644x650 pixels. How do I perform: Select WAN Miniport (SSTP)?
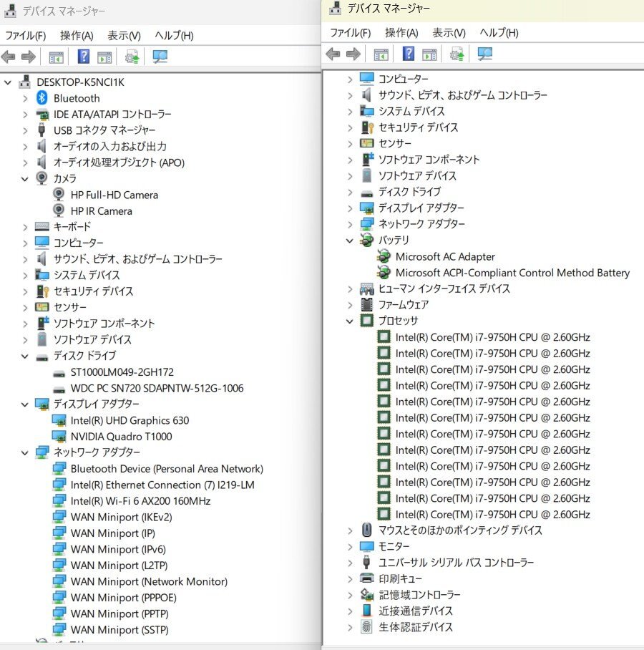click(x=119, y=630)
